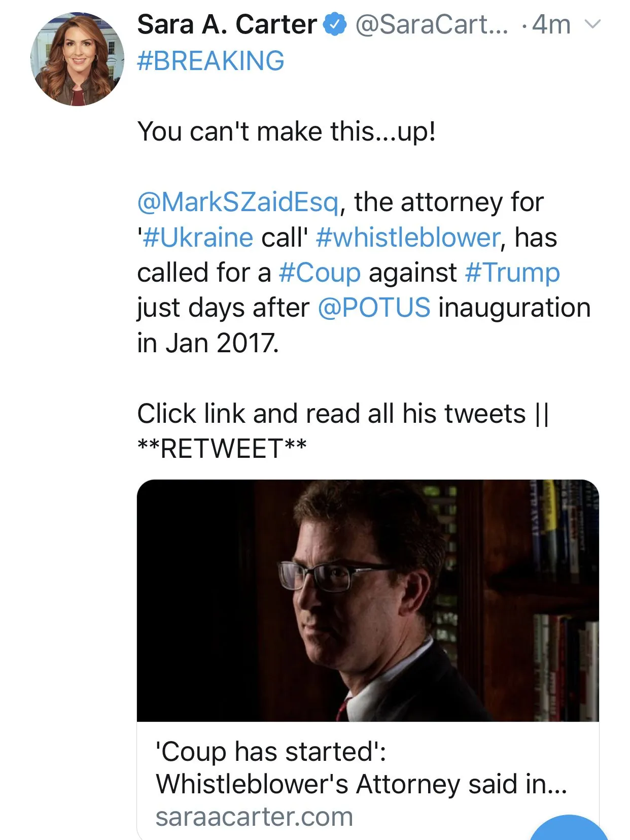Image resolution: width=630 pixels, height=840 pixels.
Task: Tap the #whistleblower hashtag
Action: click(408, 238)
